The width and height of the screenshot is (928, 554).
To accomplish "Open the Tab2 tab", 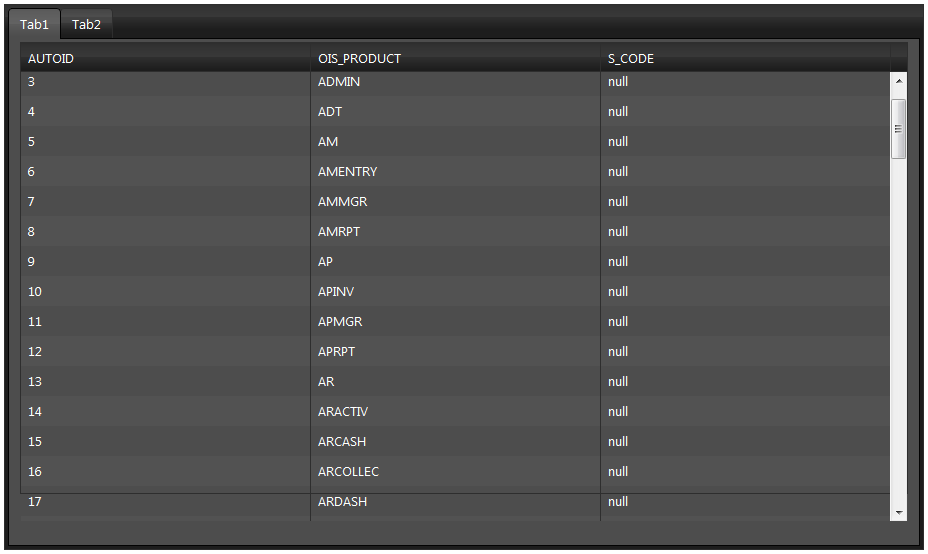I will 86,24.
